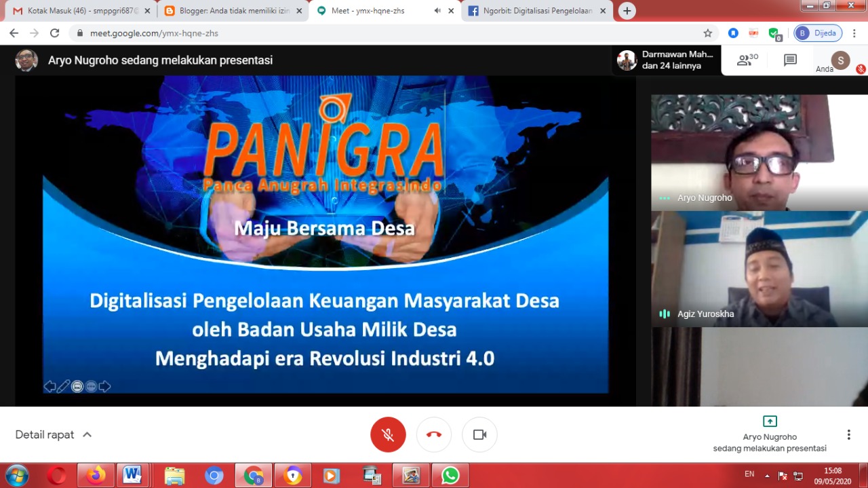Reload the Meet page
Viewport: 868px width, 488px height.
[55, 33]
